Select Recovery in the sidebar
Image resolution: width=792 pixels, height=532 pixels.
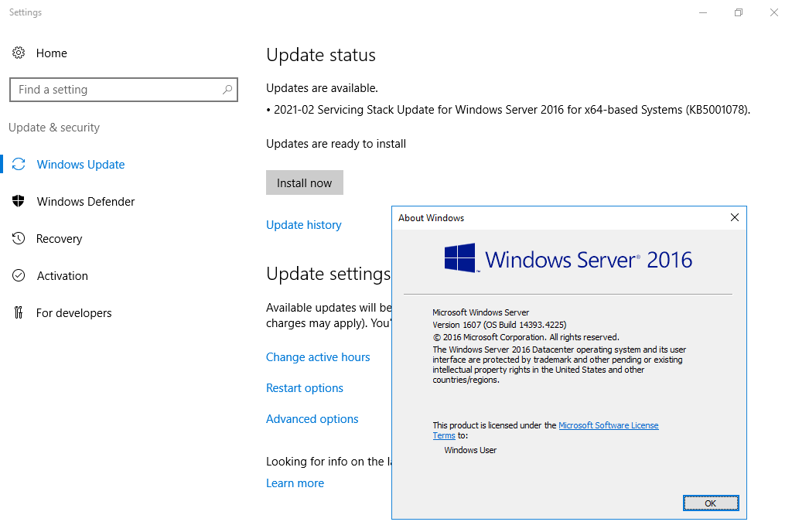[x=59, y=239]
